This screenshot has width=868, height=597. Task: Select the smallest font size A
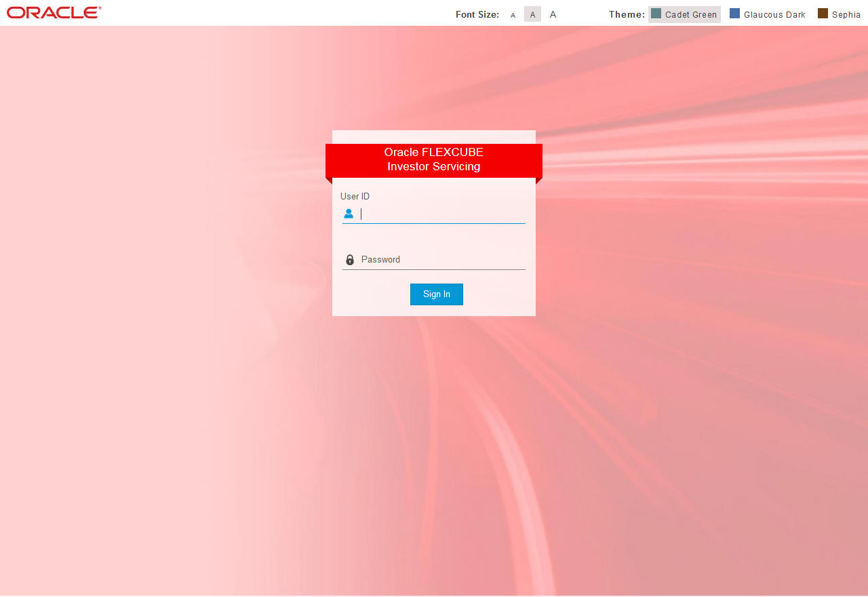(x=513, y=15)
